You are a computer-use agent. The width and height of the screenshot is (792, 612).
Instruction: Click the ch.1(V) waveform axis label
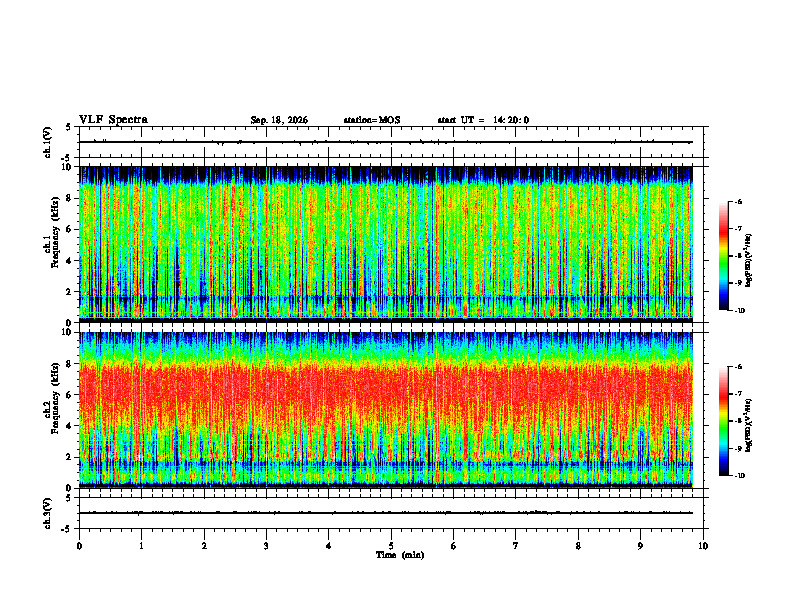48,142
